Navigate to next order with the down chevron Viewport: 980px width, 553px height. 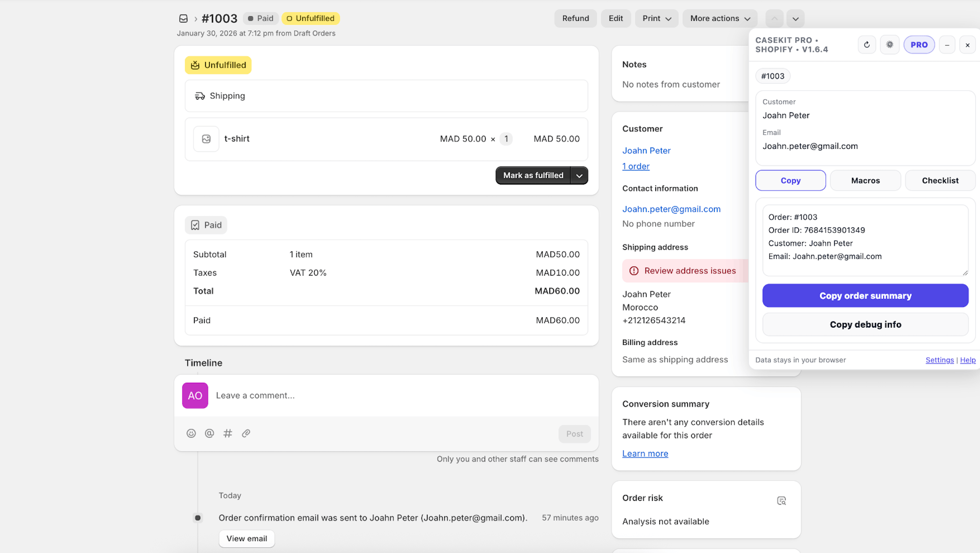tap(795, 18)
